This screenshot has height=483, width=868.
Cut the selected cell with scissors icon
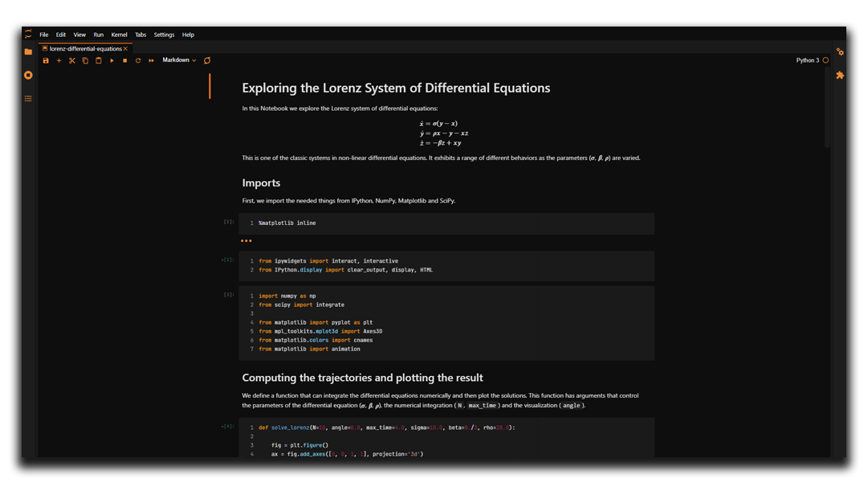pyautogui.click(x=72, y=60)
